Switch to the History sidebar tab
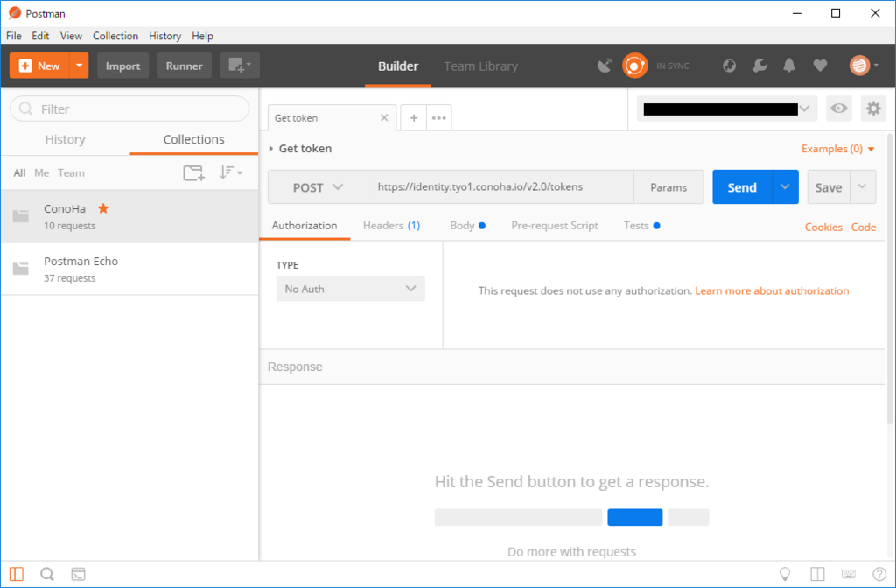The width and height of the screenshot is (896, 588). click(65, 139)
